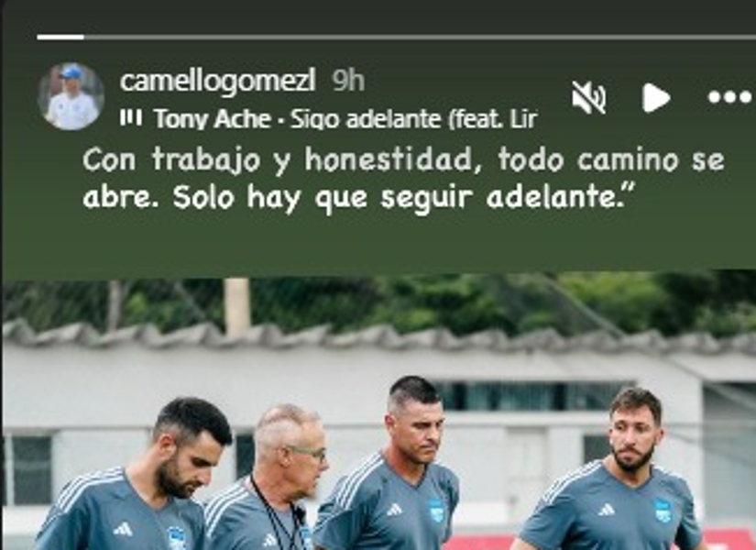Click the 9h story timestamp
756x550 pixels.
[x=348, y=81]
